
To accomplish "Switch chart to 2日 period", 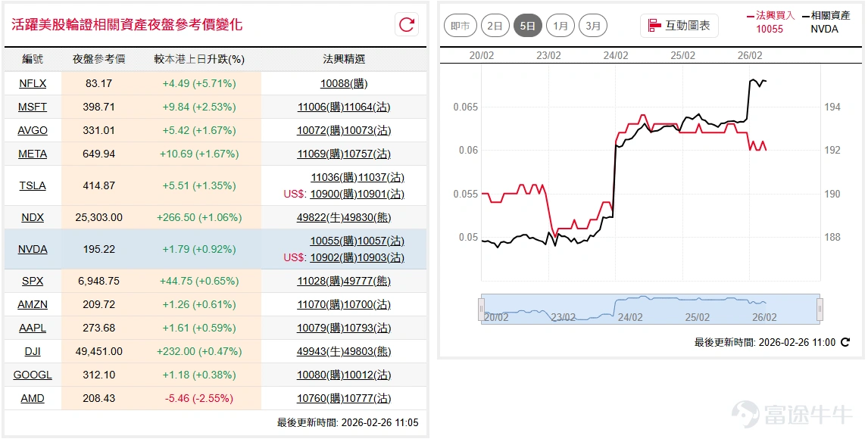I will click(x=495, y=26).
